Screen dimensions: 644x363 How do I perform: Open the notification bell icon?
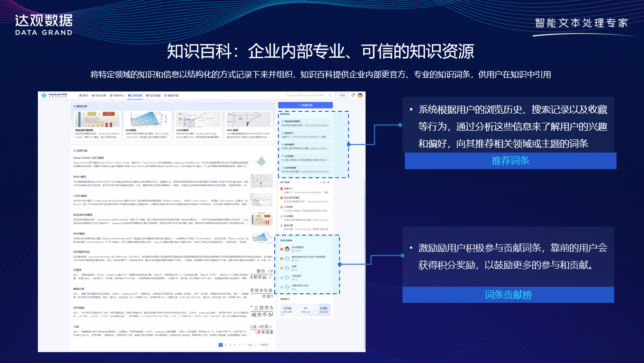(353, 95)
